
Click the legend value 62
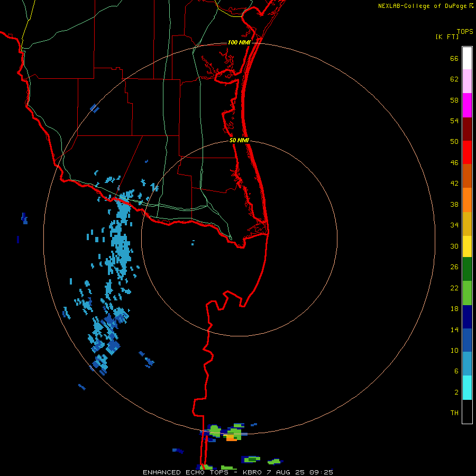[x=454, y=79]
